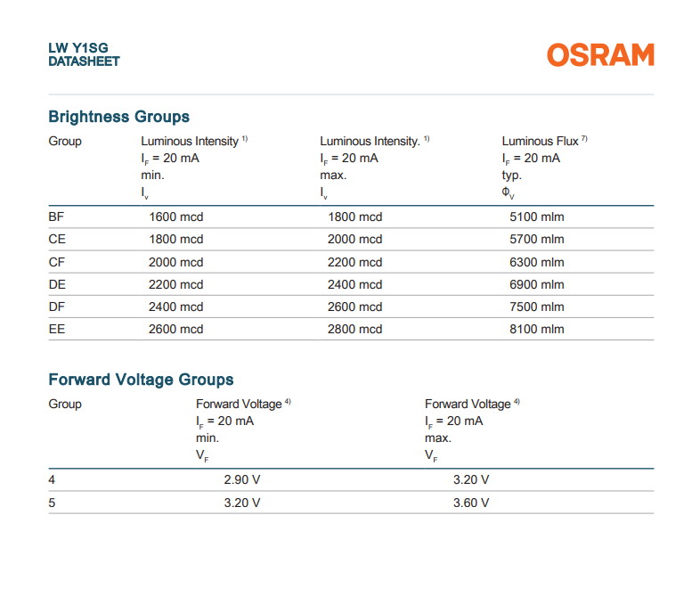The height and width of the screenshot is (589, 700).
Task: Click voltage group 5 label
Action: coord(52,503)
